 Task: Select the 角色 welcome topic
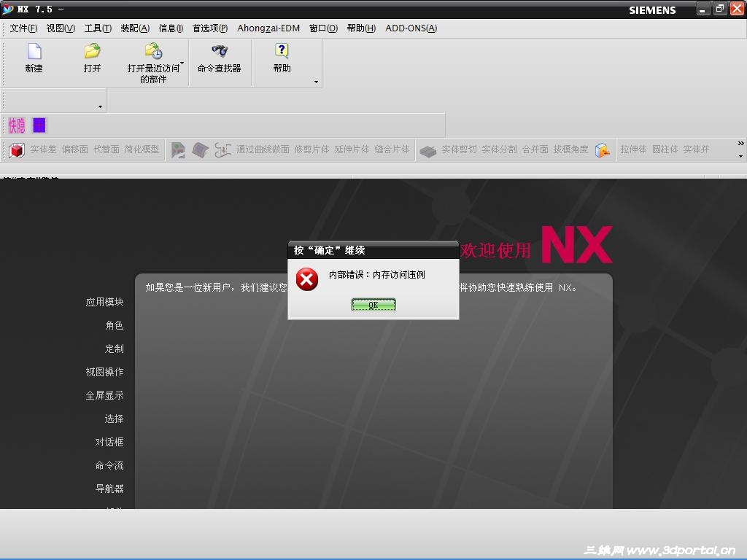(115, 325)
